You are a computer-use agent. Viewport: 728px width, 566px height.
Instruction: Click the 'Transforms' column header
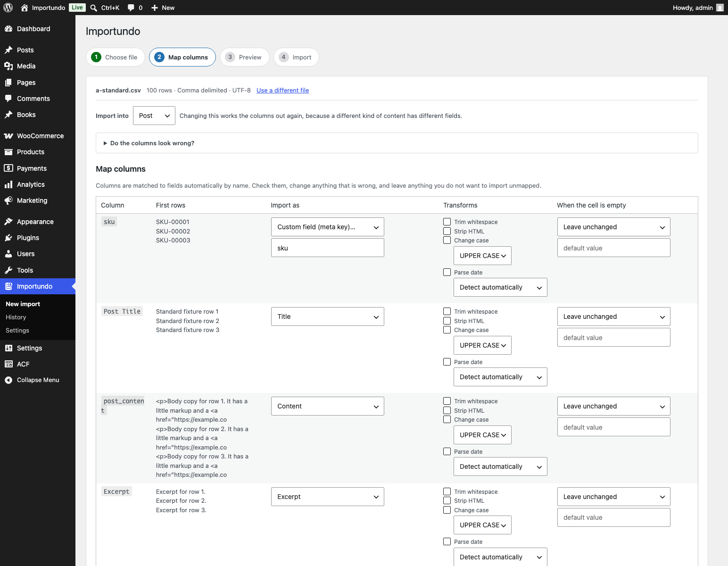click(460, 205)
